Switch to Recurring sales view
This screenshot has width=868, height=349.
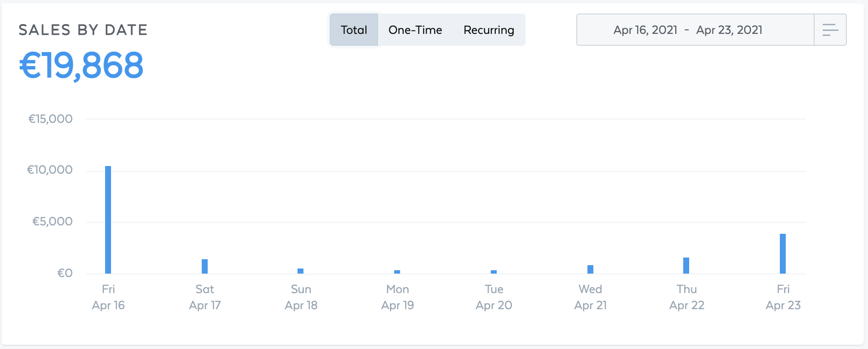(x=489, y=30)
